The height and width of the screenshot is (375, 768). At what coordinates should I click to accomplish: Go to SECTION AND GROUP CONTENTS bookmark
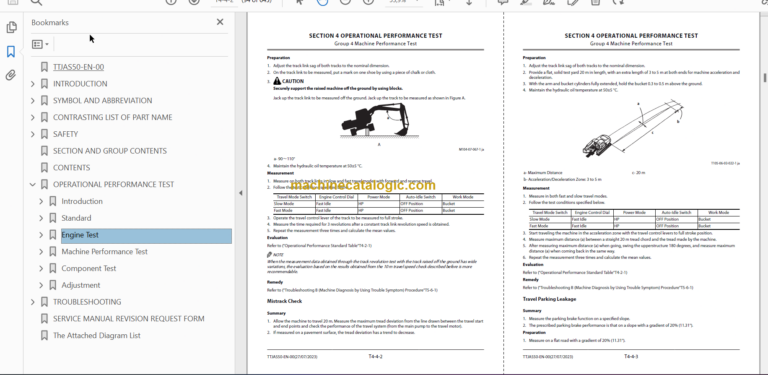110,151
